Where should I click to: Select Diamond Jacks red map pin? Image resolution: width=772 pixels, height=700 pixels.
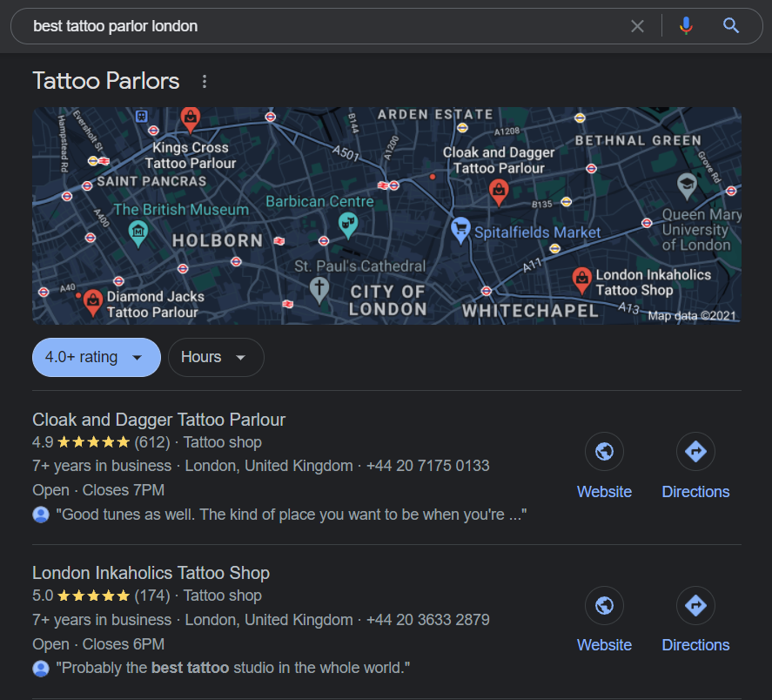(93, 303)
